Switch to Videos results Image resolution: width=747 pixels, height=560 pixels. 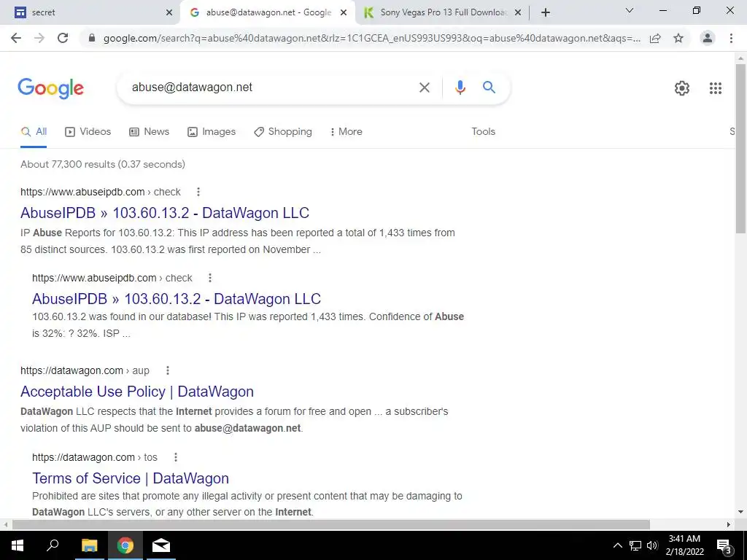(88, 132)
